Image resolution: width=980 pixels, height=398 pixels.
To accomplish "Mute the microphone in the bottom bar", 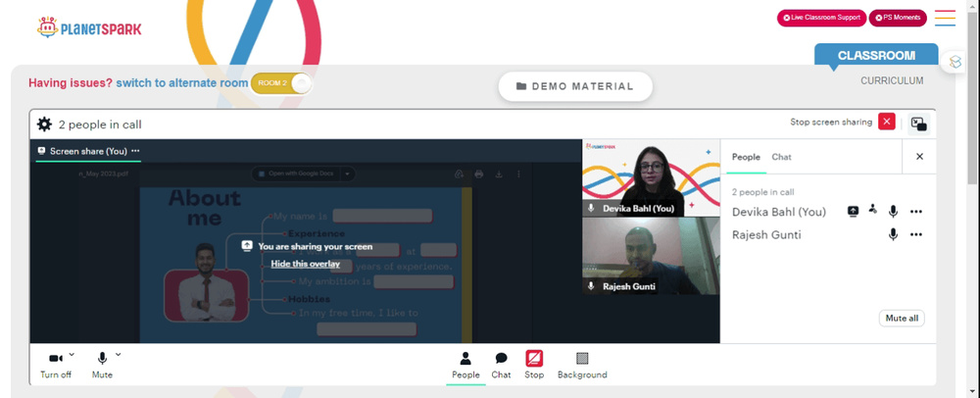I will [102, 365].
